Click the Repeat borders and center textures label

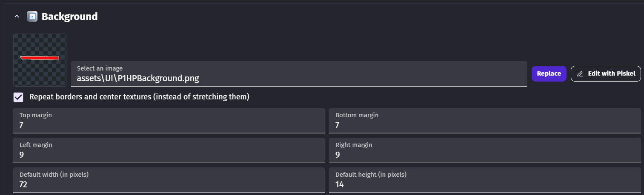pyautogui.click(x=139, y=97)
